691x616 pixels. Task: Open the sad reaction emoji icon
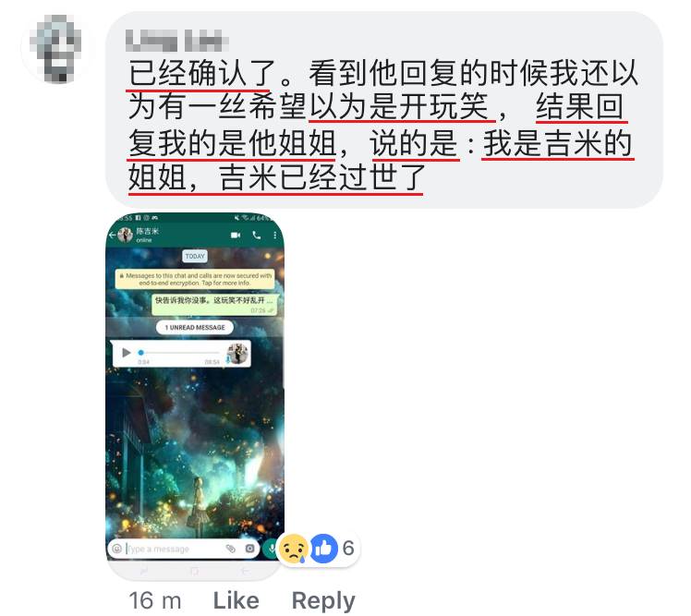click(x=294, y=549)
